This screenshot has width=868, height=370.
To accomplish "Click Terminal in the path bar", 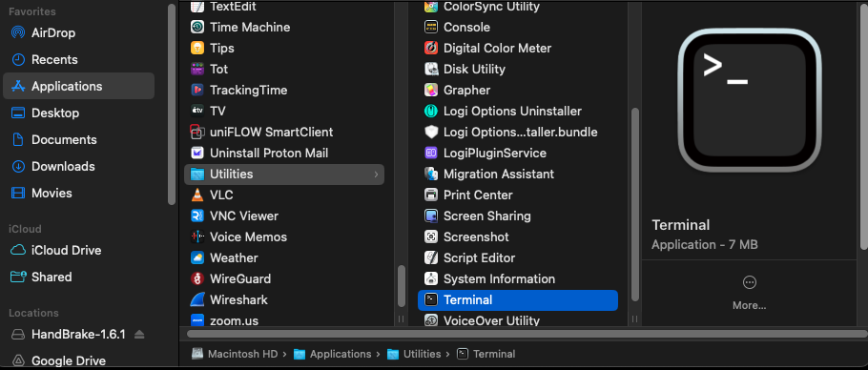I will coord(487,354).
